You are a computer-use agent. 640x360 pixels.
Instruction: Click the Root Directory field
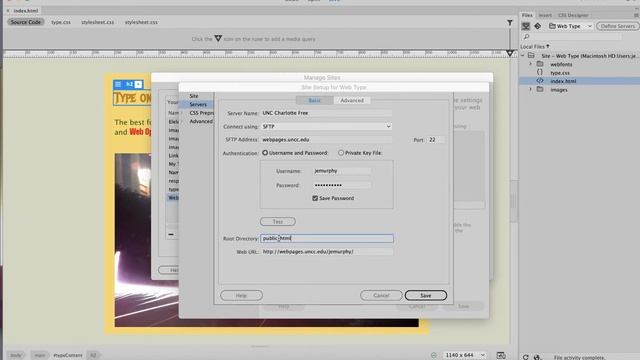pyautogui.click(x=327, y=238)
